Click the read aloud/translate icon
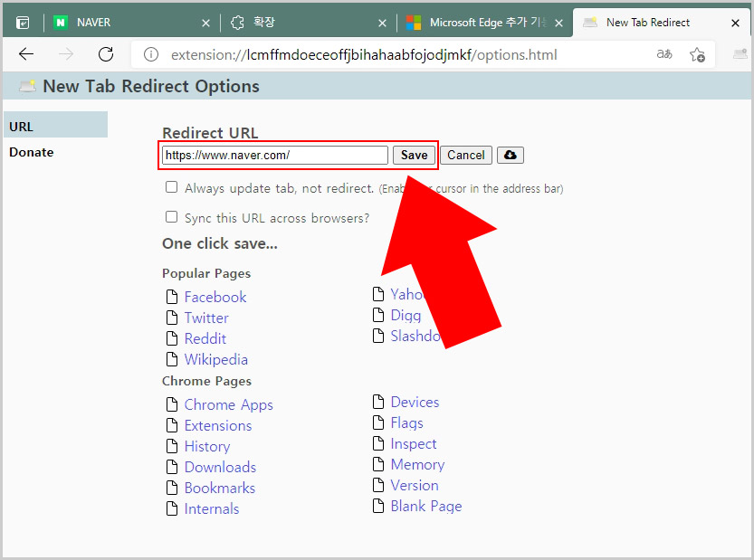Viewport: 754px width, 560px height. coord(664,54)
